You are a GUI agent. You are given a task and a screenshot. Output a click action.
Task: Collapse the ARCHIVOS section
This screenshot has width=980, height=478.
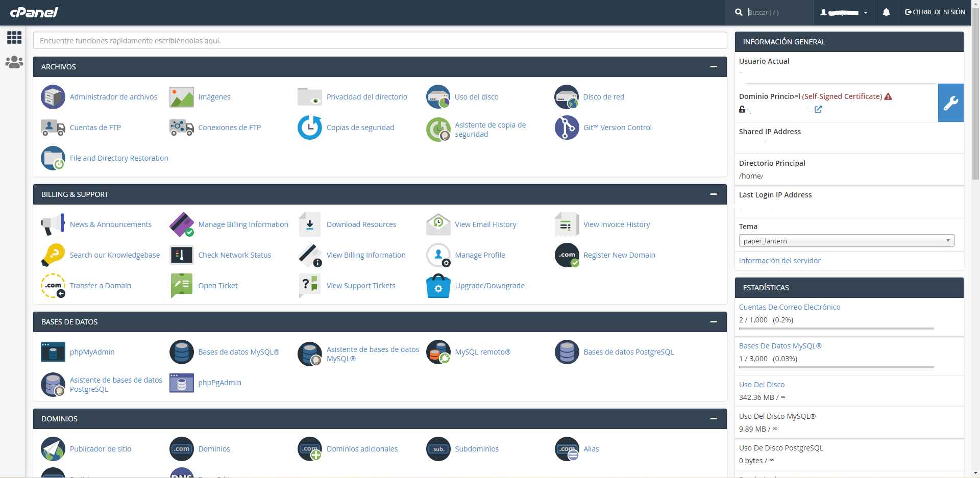point(714,67)
